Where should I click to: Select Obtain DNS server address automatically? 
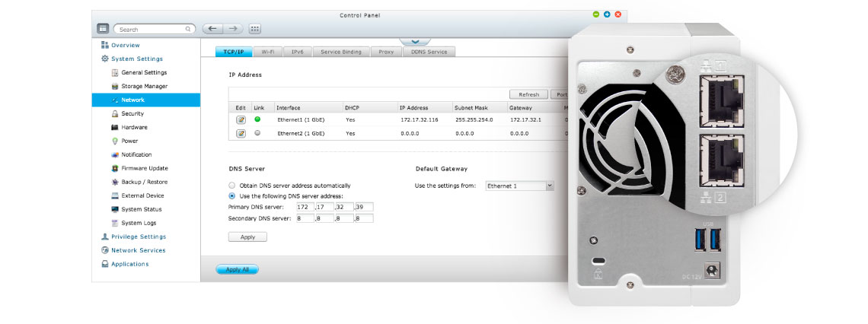tap(232, 186)
